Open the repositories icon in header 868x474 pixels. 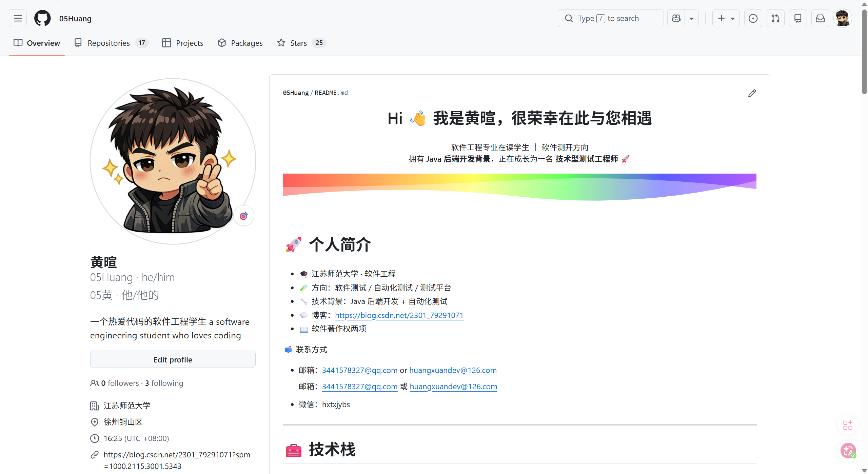(798, 18)
